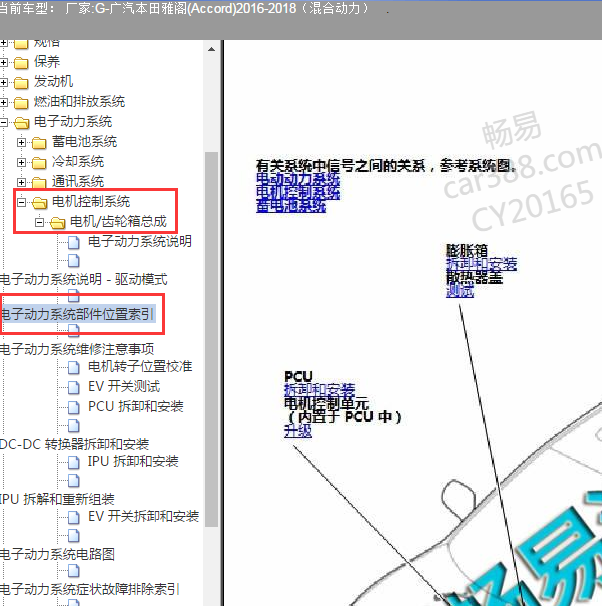
Task: Click the document icon beside PCU 拆卸和安装
Action: (74, 407)
